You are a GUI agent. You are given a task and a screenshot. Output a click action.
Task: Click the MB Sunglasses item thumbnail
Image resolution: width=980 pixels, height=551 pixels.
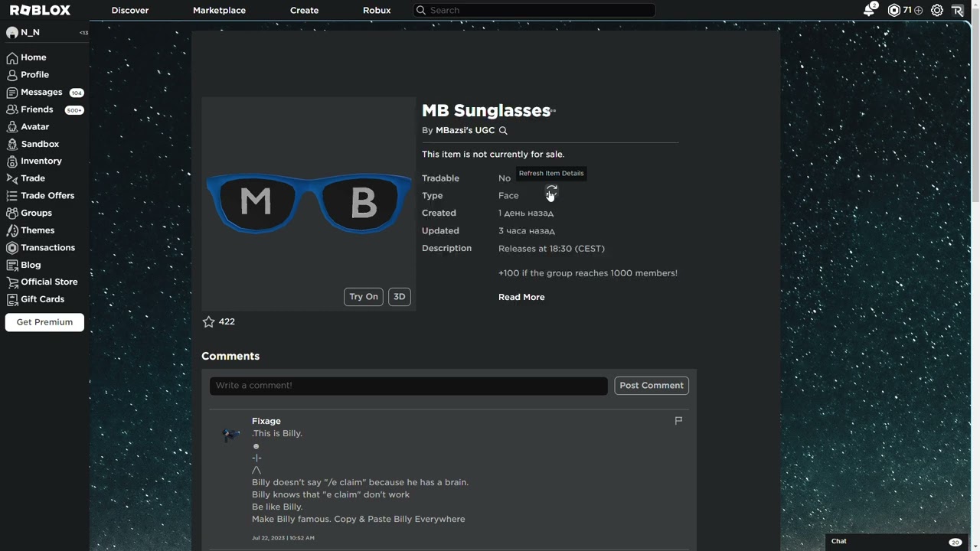309,204
